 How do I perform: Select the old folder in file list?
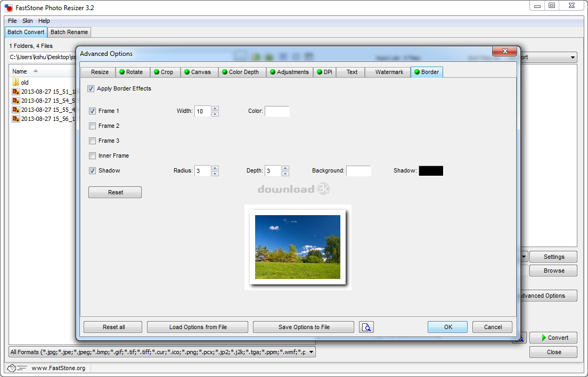[24, 83]
